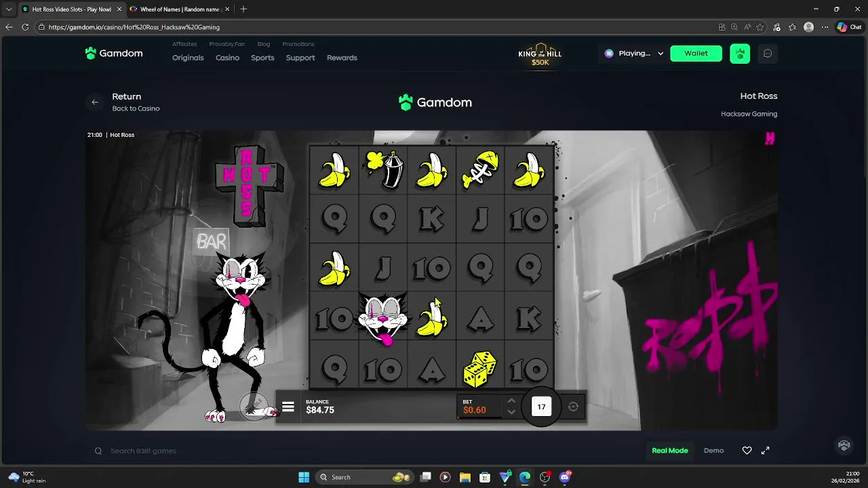Click the yellow dice symbol on reels
Viewport: 868px width, 488px height.
[x=480, y=369]
